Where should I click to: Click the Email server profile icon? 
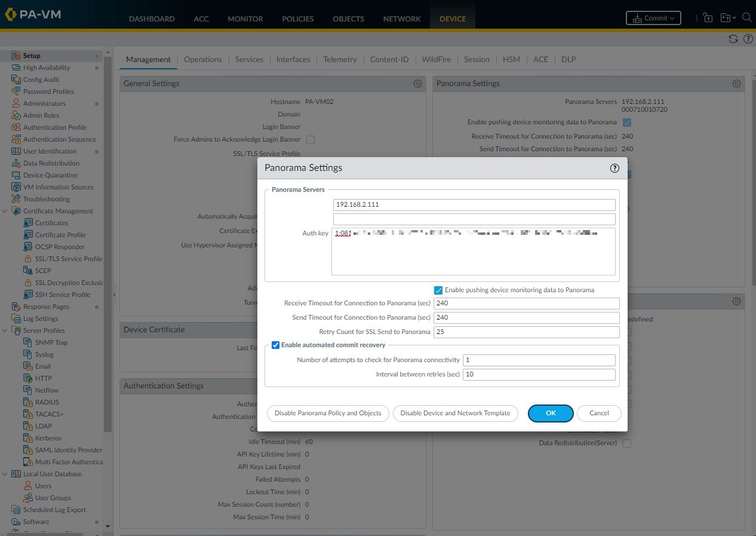pyautogui.click(x=28, y=366)
